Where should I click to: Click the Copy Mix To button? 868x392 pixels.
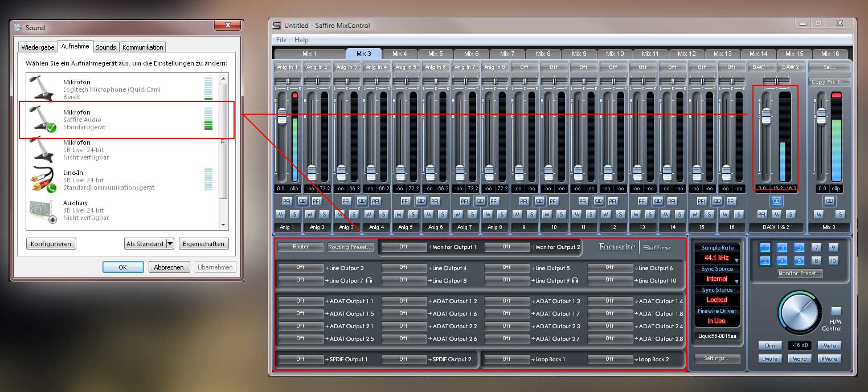830,82
